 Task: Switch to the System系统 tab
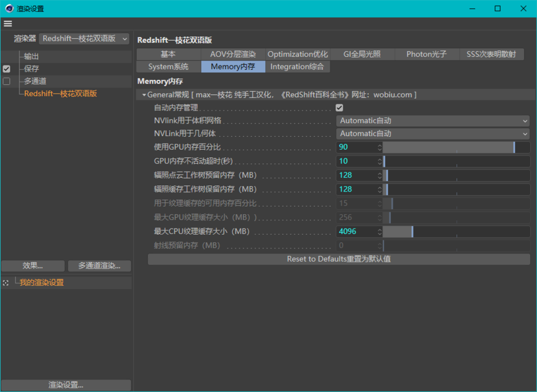point(169,66)
